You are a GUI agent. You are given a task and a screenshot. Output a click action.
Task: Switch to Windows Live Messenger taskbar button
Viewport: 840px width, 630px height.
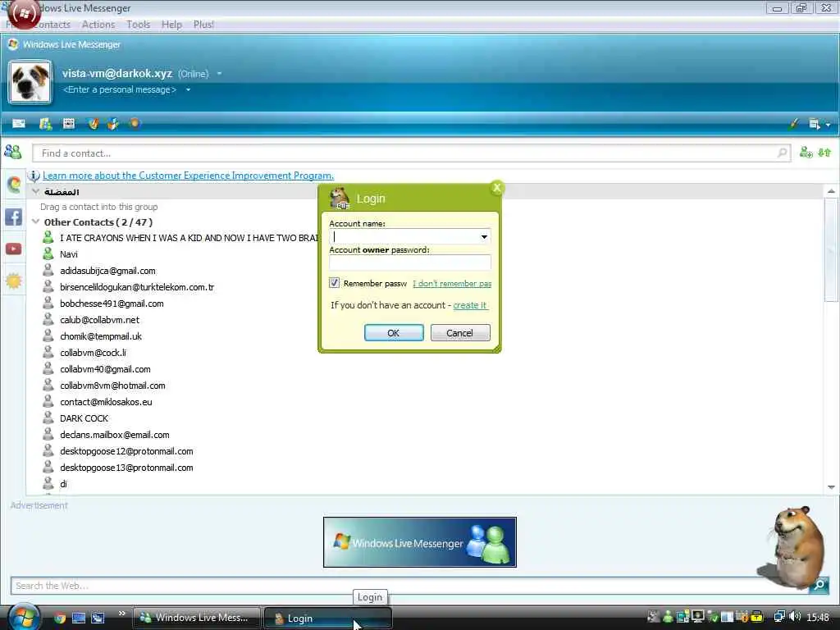(197, 618)
